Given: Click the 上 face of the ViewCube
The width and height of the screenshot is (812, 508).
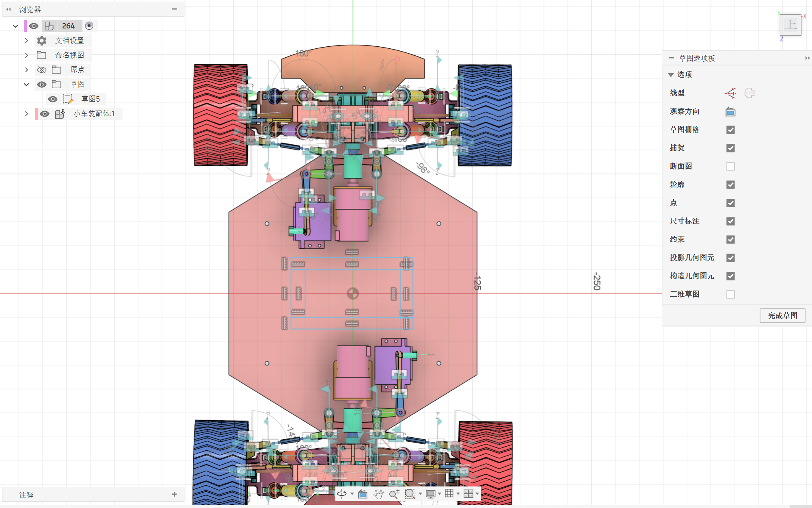Looking at the screenshot, I should coord(790,25).
